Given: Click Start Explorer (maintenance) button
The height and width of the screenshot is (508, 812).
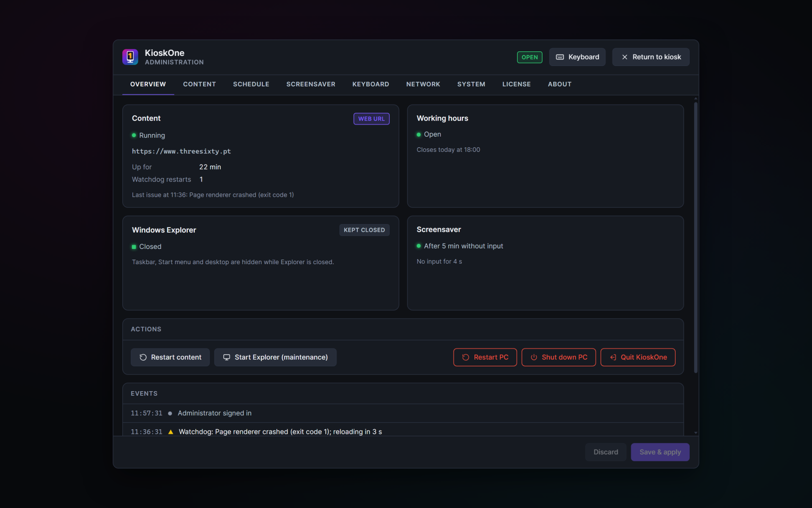Looking at the screenshot, I should point(276,357).
